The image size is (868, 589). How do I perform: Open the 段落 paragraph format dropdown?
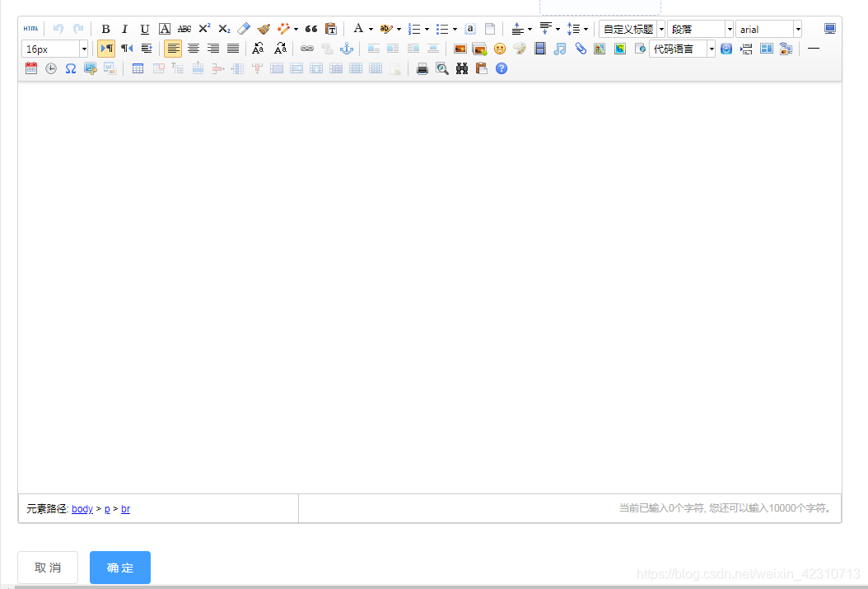click(x=700, y=29)
